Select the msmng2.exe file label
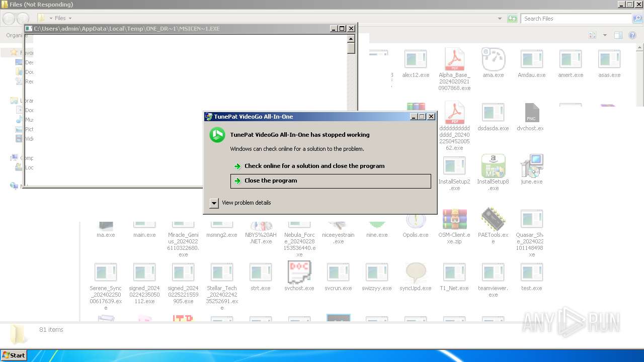Screen dimensions: 644x362 click(222, 235)
